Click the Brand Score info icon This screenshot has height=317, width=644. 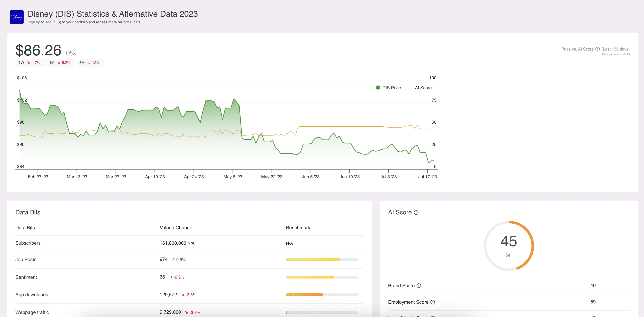(419, 286)
